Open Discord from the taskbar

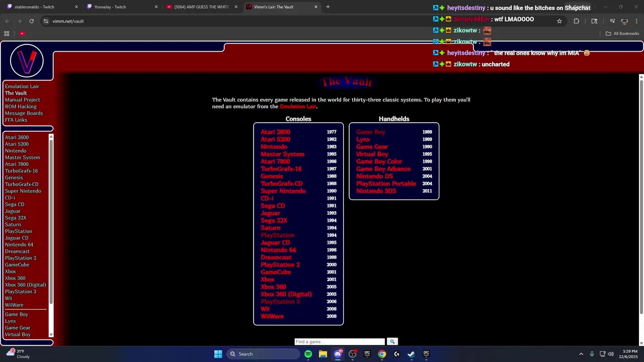coord(338,354)
